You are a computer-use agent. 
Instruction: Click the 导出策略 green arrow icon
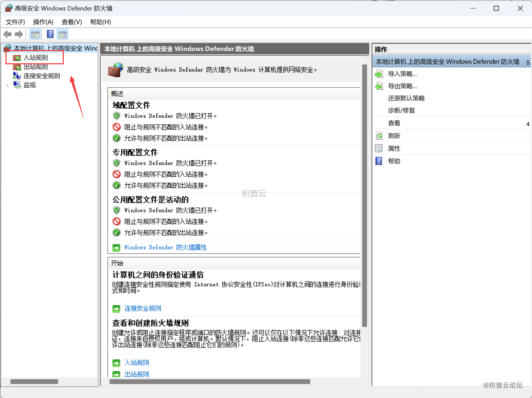pos(379,86)
